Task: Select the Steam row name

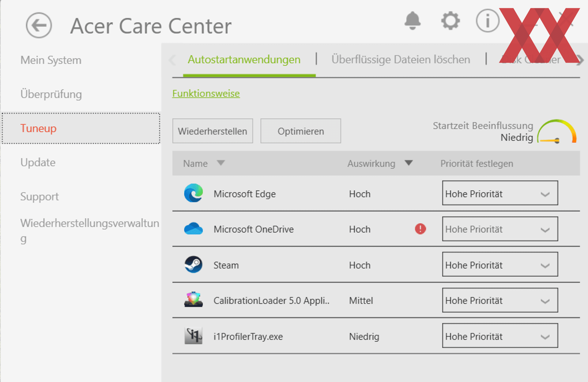Action: (x=226, y=265)
